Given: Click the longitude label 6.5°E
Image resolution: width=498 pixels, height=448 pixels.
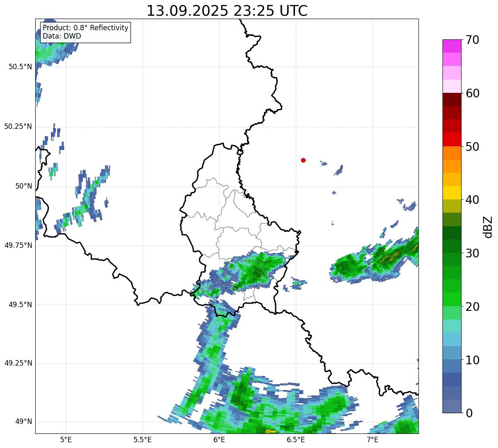Looking at the screenshot, I should 296,439.
